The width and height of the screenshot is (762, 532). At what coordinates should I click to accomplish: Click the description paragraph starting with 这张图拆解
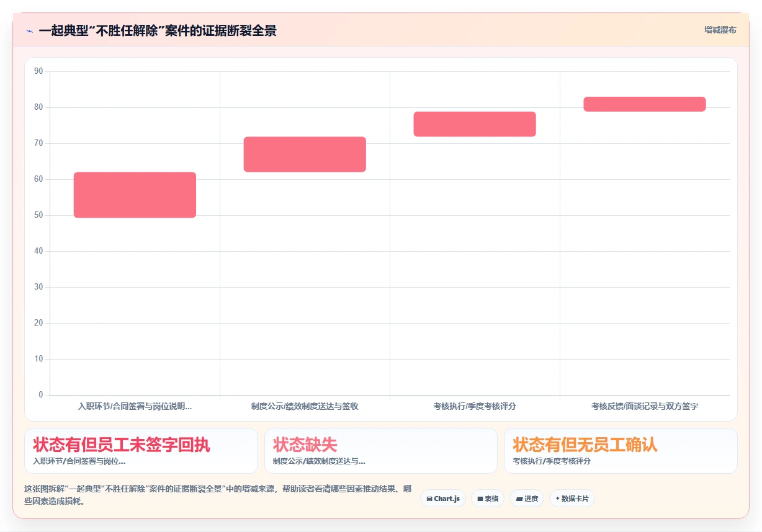pos(218,495)
